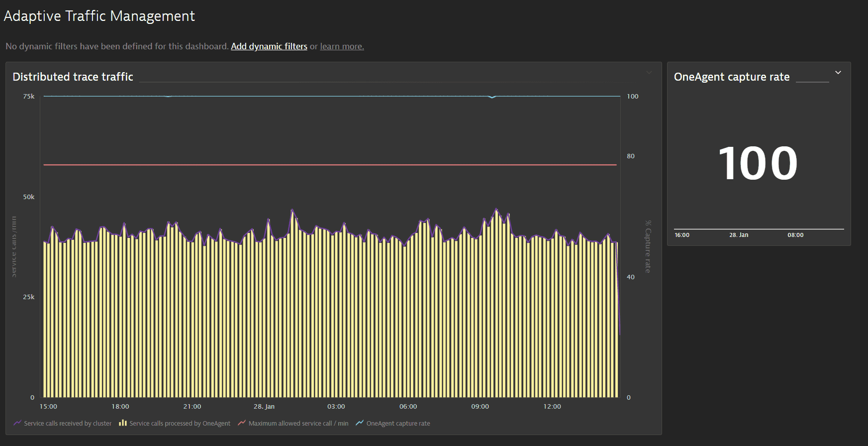The width and height of the screenshot is (868, 446).
Task: Open the Distributed trace traffic tile chevron
Action: point(649,73)
